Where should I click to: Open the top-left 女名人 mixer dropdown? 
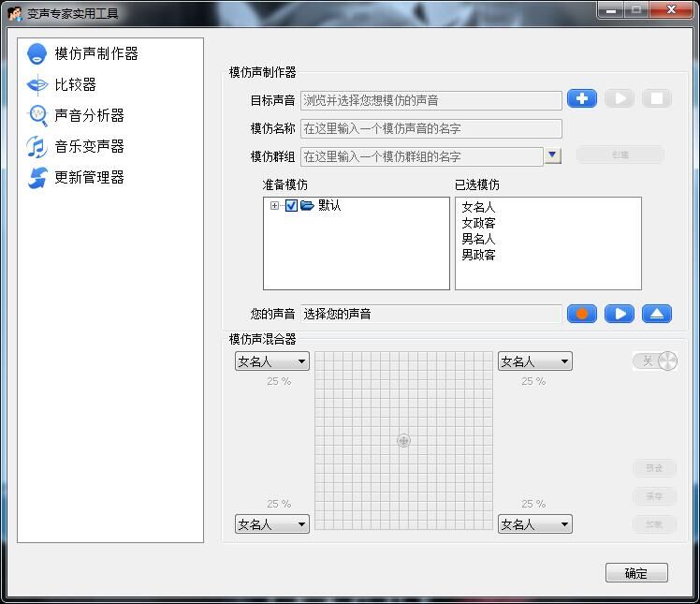point(272,361)
